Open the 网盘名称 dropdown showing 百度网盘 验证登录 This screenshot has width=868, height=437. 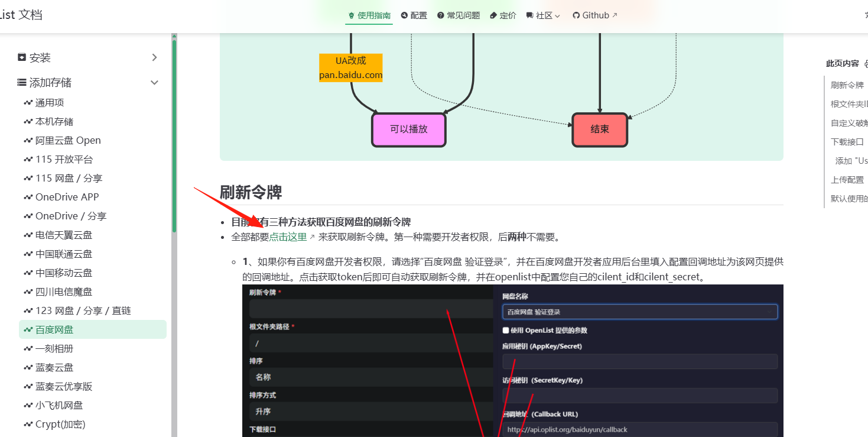tap(640, 312)
